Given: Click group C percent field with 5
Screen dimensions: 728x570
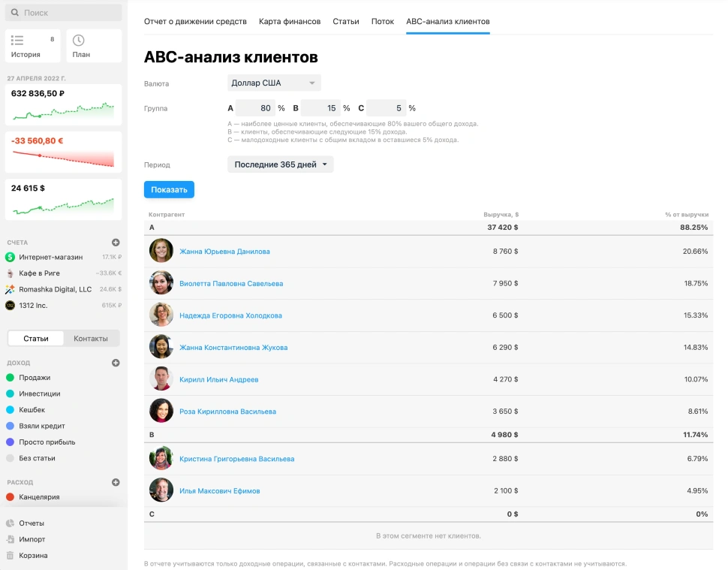Looking at the screenshot, I should click(387, 108).
